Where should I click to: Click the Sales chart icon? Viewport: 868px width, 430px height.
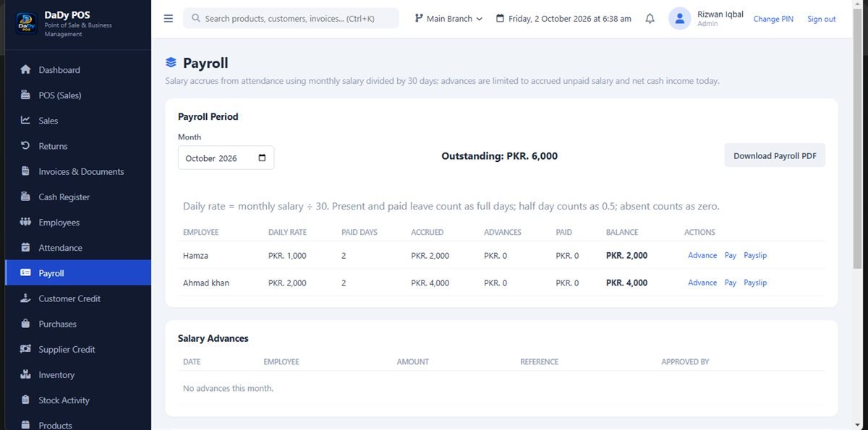point(25,121)
